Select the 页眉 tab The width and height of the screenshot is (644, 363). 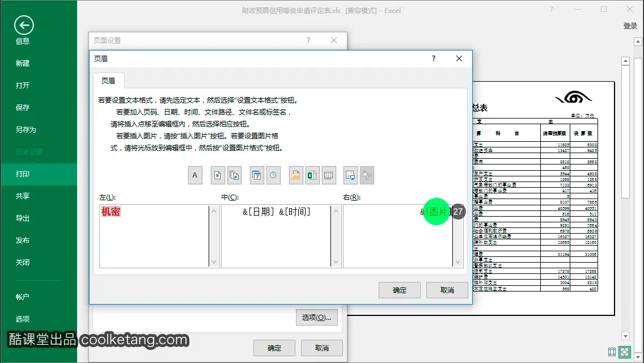click(108, 81)
